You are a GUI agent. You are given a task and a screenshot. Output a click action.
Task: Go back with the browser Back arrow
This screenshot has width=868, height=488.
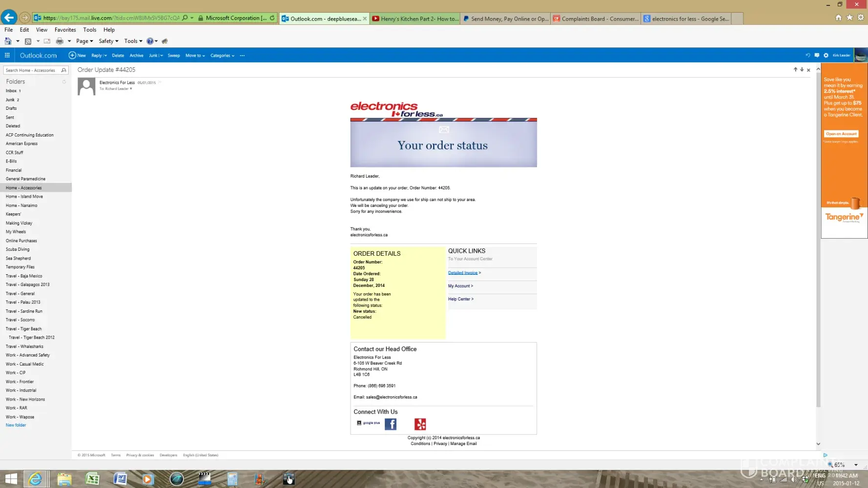(x=9, y=18)
